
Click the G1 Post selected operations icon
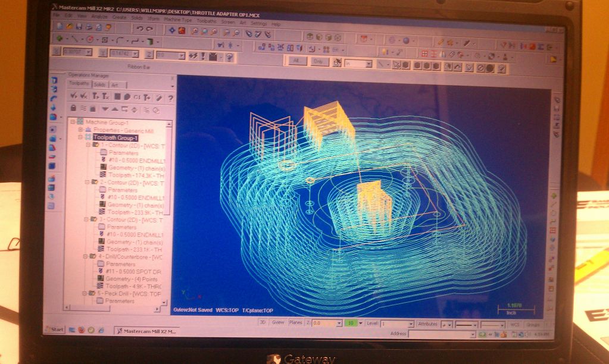point(137,97)
